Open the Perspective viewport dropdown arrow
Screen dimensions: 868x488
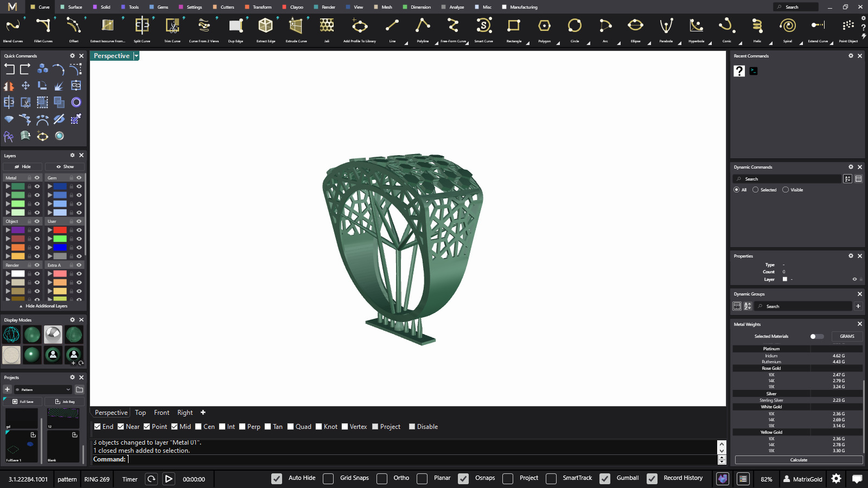click(136, 56)
